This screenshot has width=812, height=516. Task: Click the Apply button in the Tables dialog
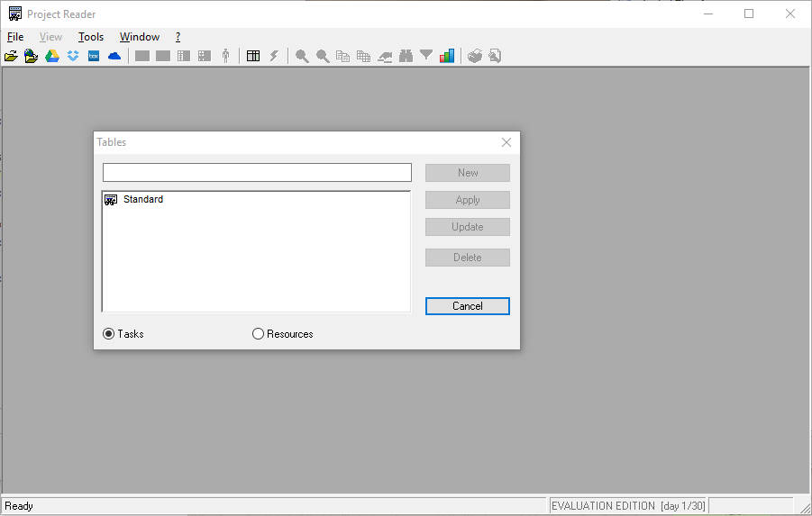pos(468,200)
